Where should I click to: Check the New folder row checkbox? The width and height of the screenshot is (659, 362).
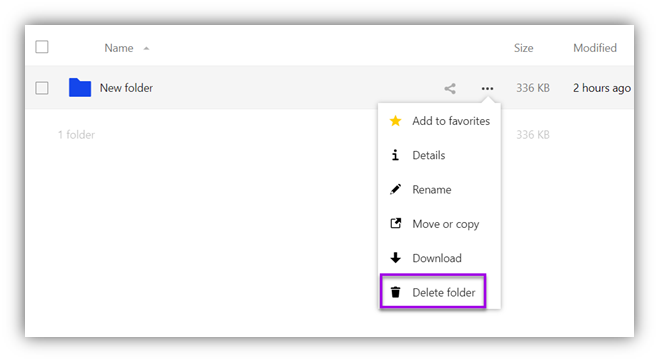point(42,88)
